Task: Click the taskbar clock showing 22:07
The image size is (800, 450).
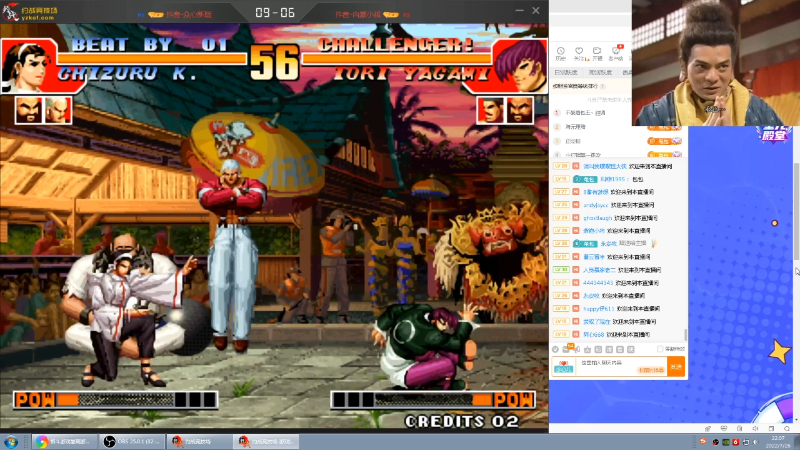Action: coord(779,442)
